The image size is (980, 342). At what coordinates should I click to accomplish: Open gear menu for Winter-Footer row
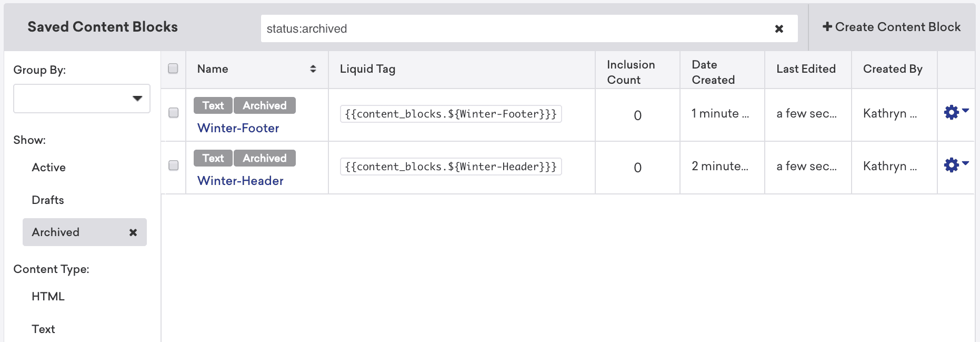point(956,112)
